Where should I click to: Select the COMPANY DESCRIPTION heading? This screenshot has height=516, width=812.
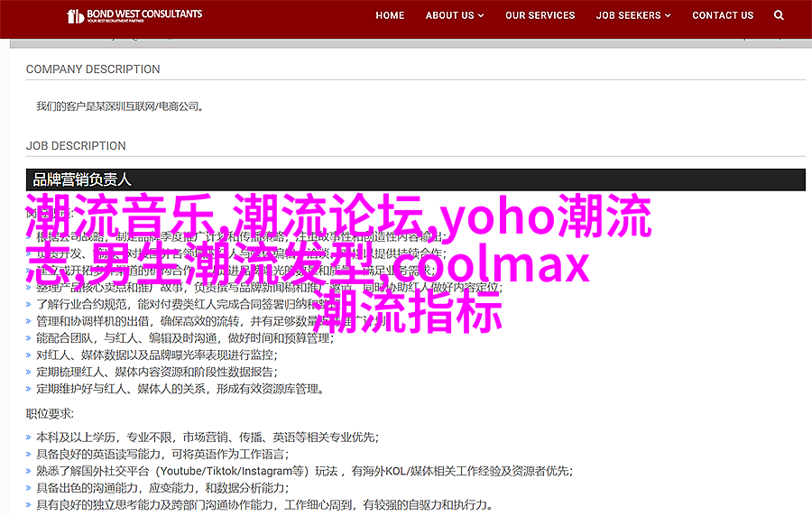(x=93, y=69)
